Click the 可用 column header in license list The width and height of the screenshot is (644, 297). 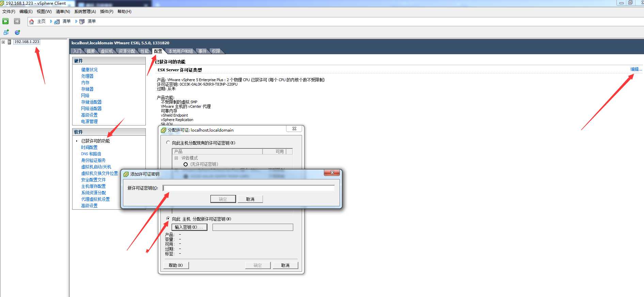point(274,151)
